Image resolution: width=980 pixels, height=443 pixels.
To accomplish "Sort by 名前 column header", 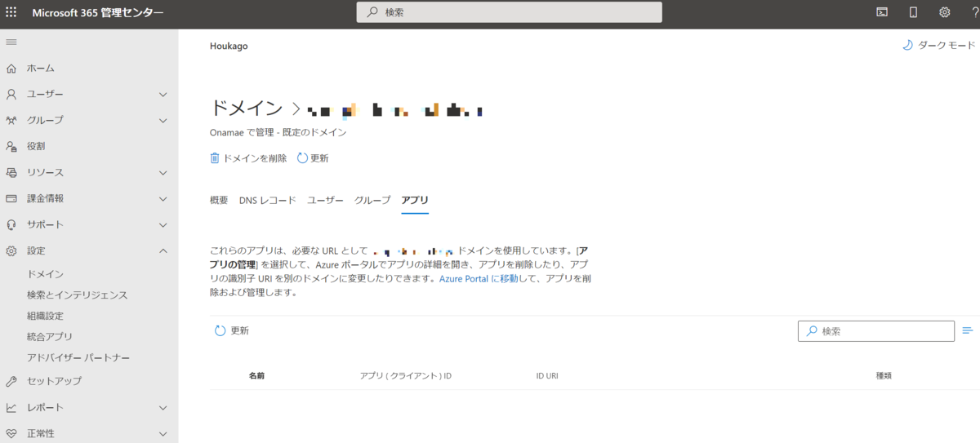I will [256, 376].
